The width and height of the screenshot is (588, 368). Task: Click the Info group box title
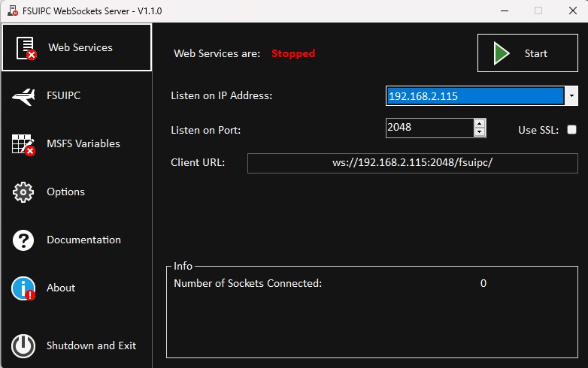(x=183, y=266)
